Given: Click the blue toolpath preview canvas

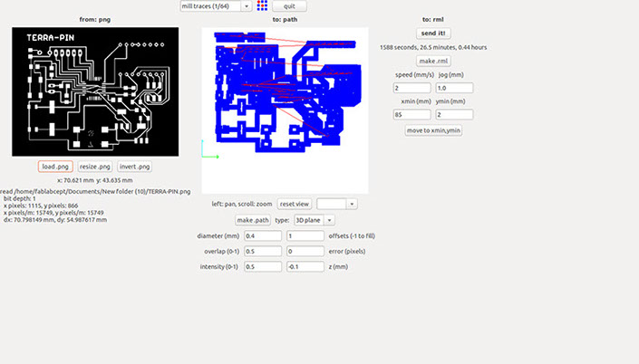Looking at the screenshot, I should 285,110.
